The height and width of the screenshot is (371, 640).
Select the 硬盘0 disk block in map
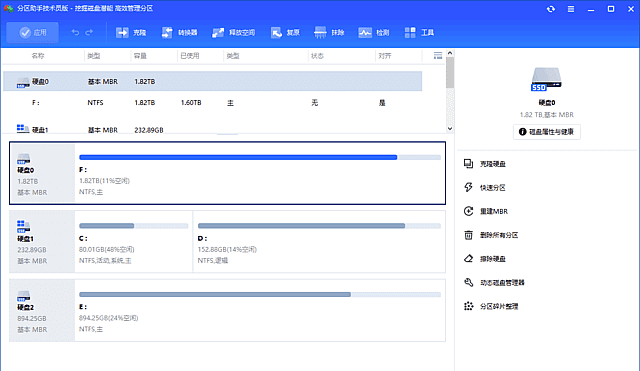click(x=42, y=173)
